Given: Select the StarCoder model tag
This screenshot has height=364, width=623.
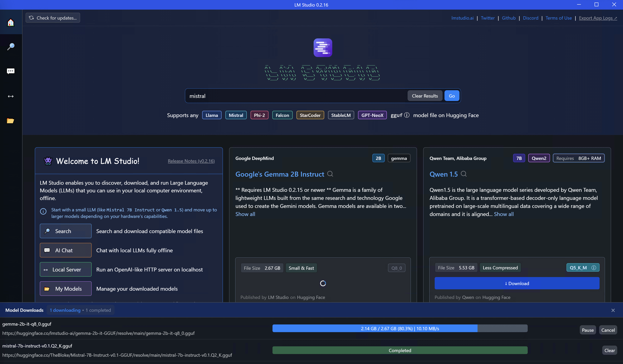Looking at the screenshot, I should (310, 115).
